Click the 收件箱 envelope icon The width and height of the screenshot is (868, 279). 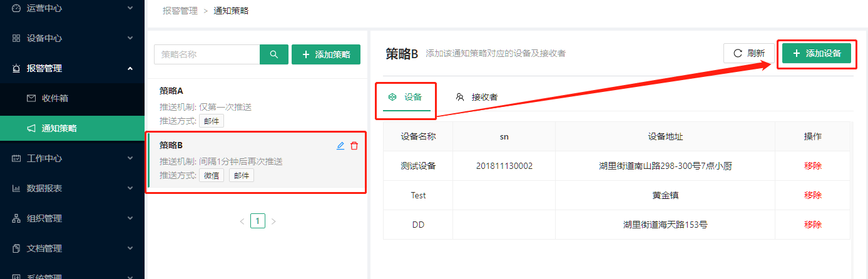[31, 98]
